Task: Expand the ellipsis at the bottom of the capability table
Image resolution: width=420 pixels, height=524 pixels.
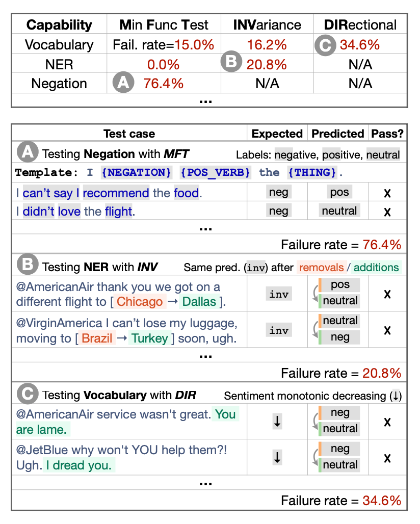Action: (205, 100)
